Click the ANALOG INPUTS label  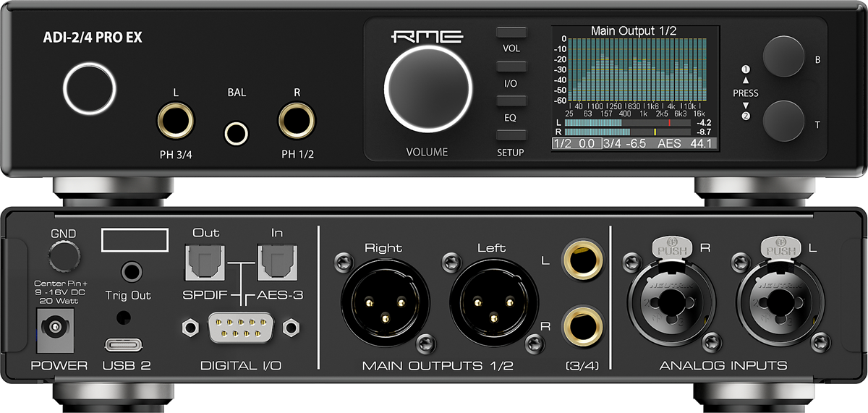pos(723,366)
